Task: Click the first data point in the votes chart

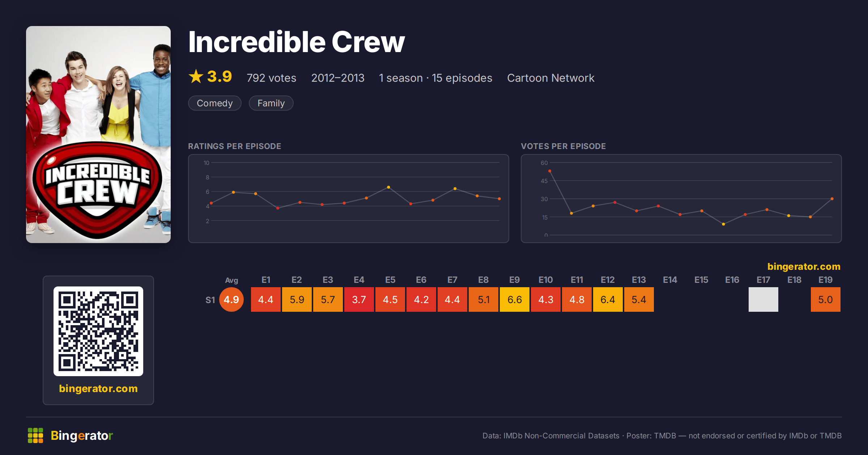Action: 550,171
